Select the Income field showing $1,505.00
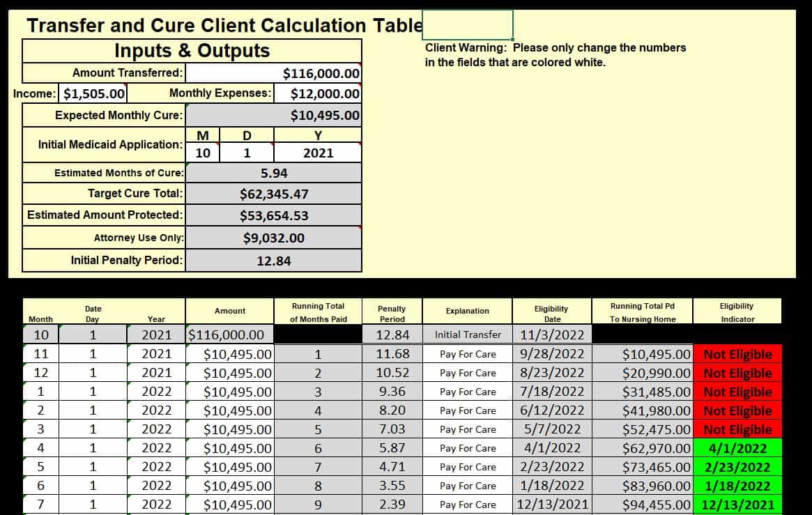Viewport: 812px width, 515px height. [94, 93]
